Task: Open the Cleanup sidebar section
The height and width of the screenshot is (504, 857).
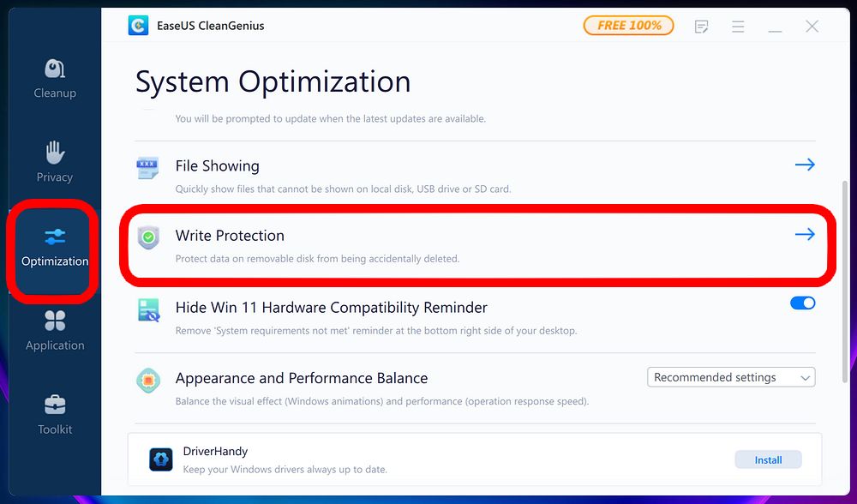Action: tap(55, 79)
